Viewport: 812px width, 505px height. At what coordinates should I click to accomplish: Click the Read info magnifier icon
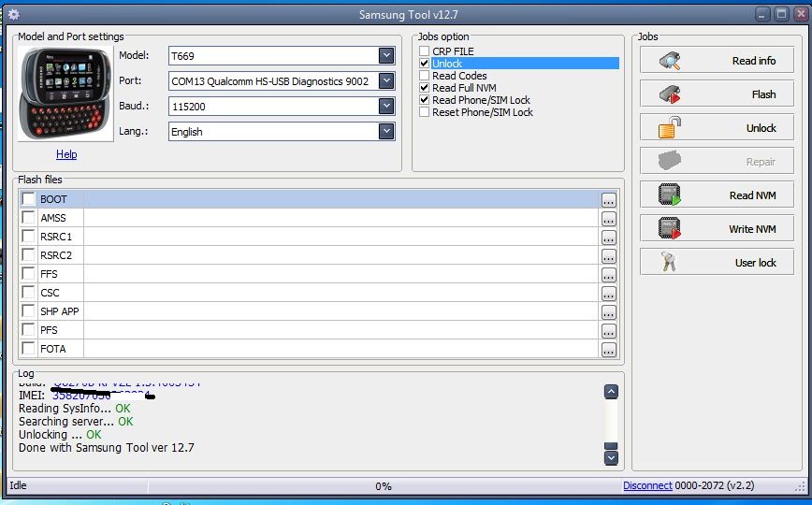click(670, 61)
